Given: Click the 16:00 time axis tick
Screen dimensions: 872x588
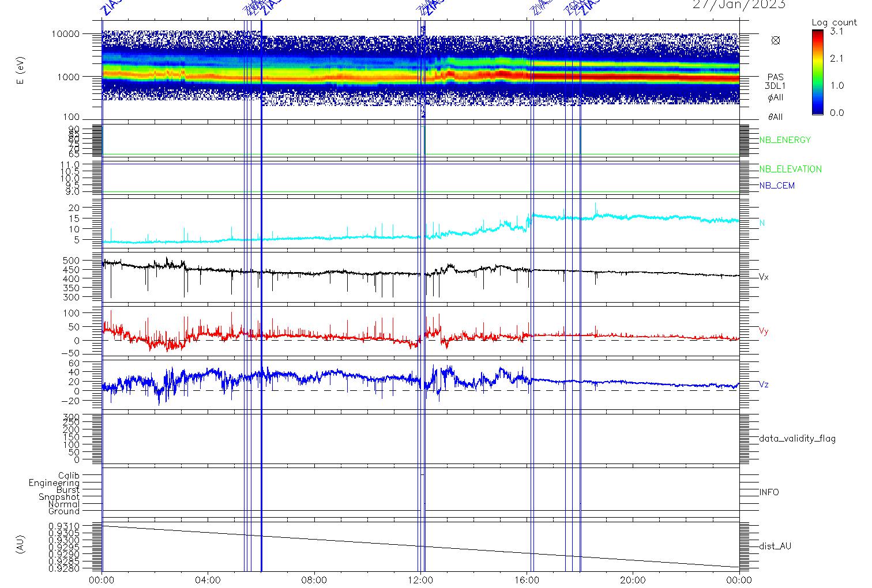Looking at the screenshot, I should tap(527, 581).
